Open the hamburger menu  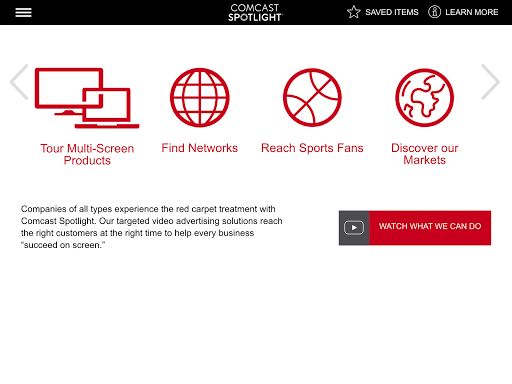(23, 13)
